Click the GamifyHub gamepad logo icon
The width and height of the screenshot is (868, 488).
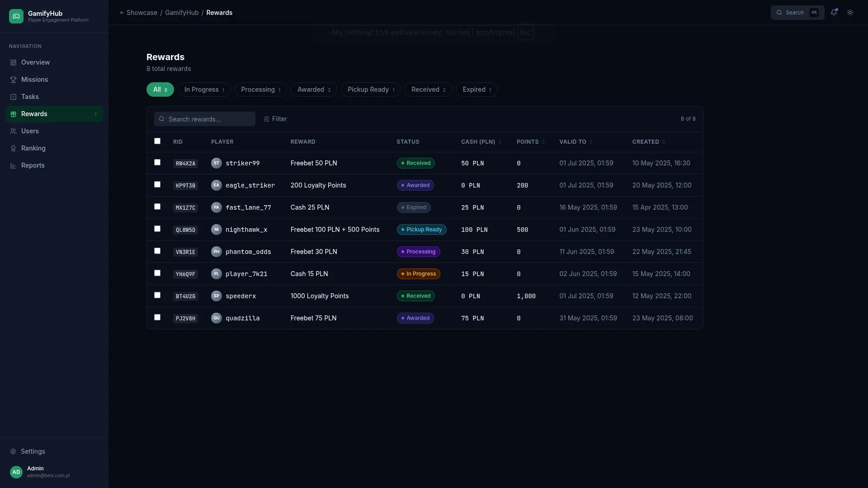[x=16, y=16]
